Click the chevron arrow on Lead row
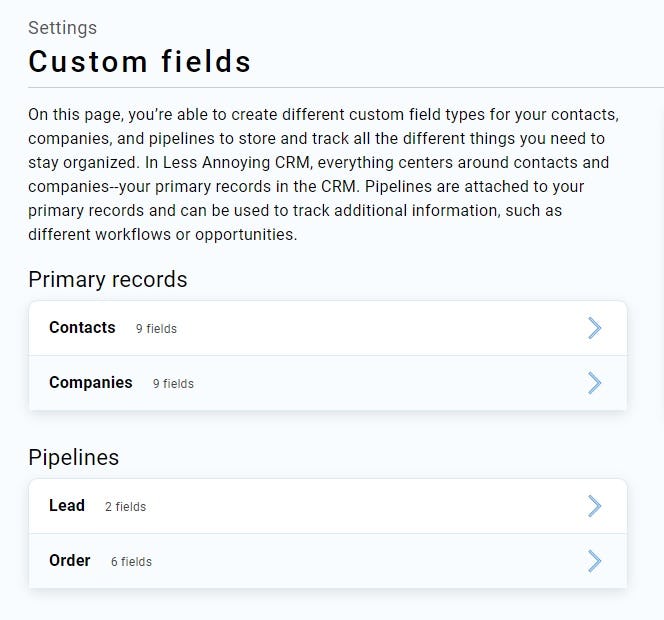 click(594, 506)
